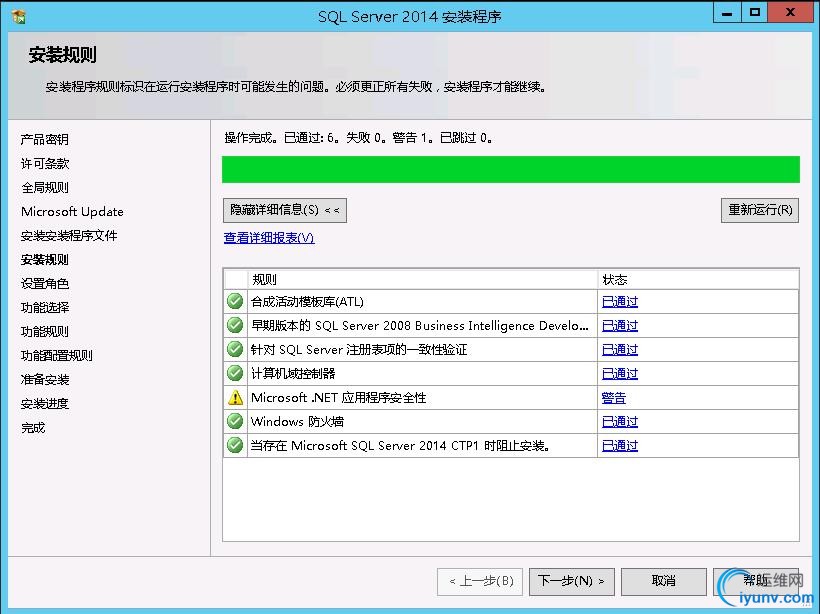Select 完成 step in sidebar

[33, 428]
